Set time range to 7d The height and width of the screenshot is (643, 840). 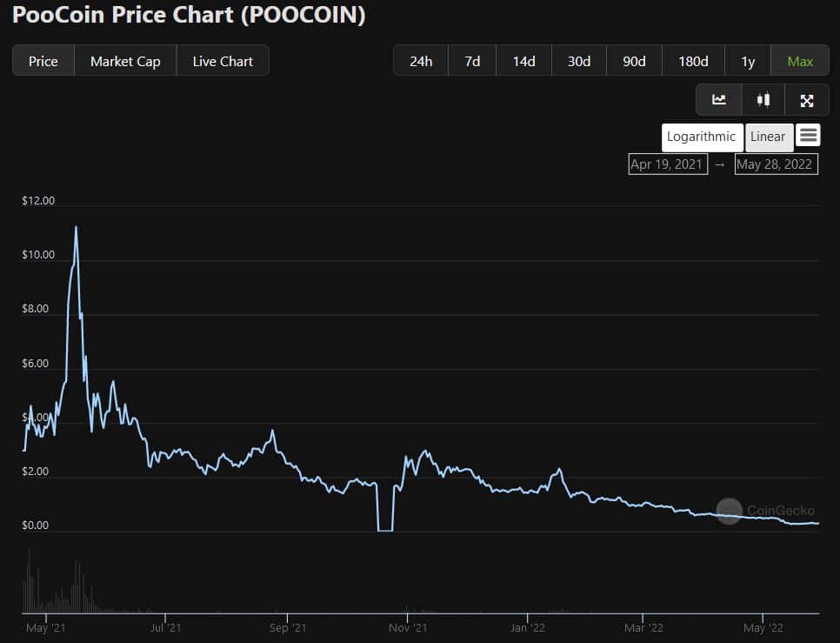point(472,61)
